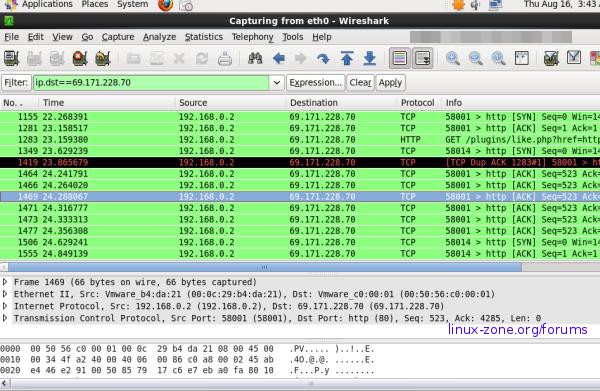Focus the display filter input field
Image resolution: width=600 pixels, height=391 pixels.
[x=151, y=83]
